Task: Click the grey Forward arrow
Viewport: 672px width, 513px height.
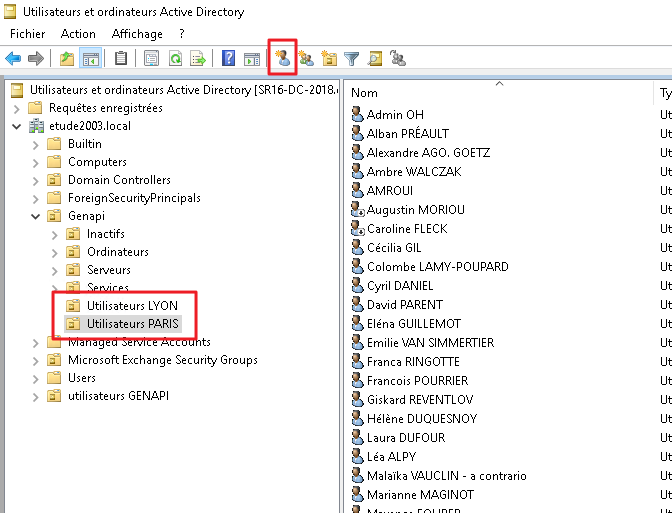Action: click(36, 58)
